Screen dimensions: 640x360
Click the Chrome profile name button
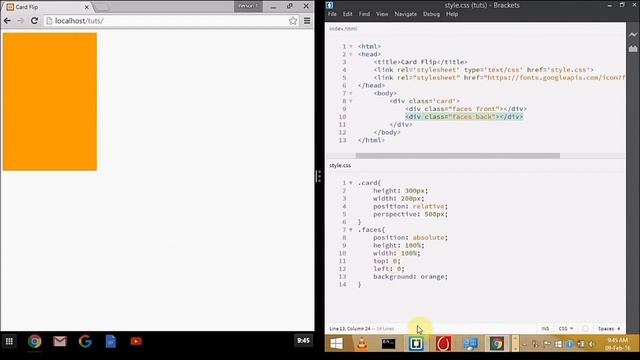click(x=248, y=6)
